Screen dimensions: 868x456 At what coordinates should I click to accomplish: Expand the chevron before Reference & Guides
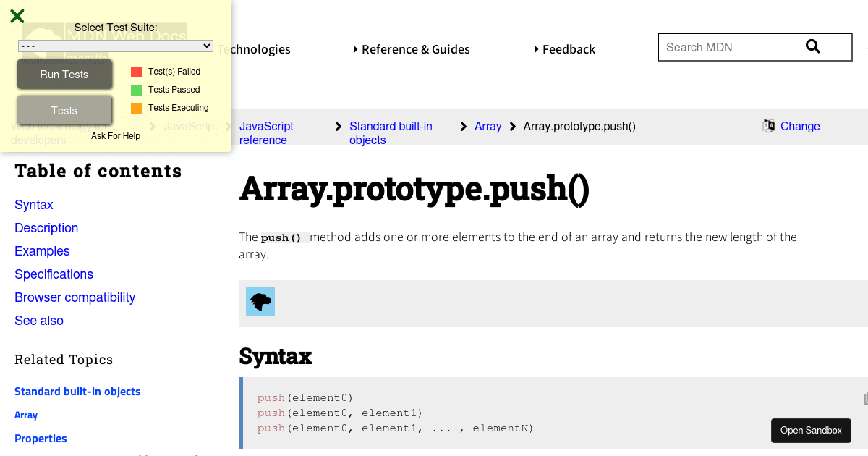pos(355,48)
